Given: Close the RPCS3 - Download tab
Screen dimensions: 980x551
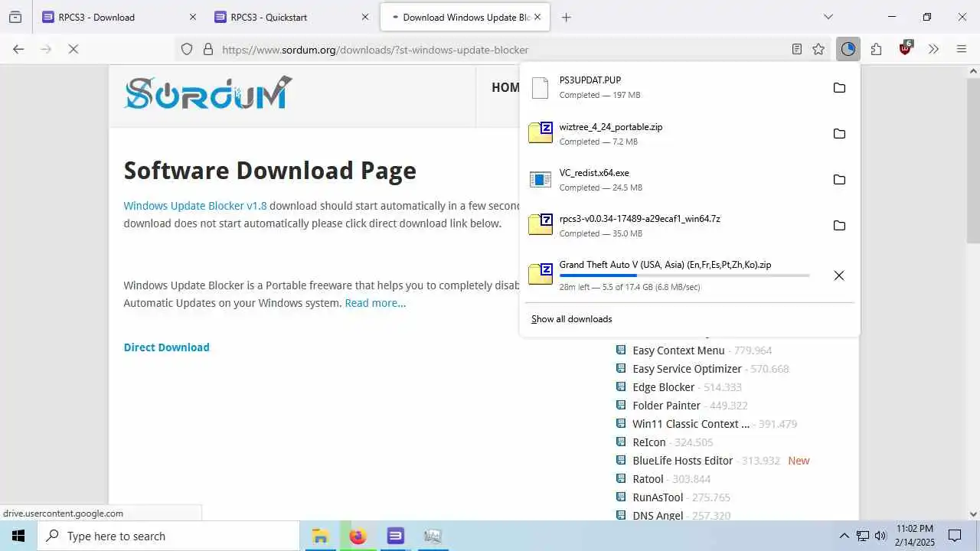Looking at the screenshot, I should click(x=193, y=17).
